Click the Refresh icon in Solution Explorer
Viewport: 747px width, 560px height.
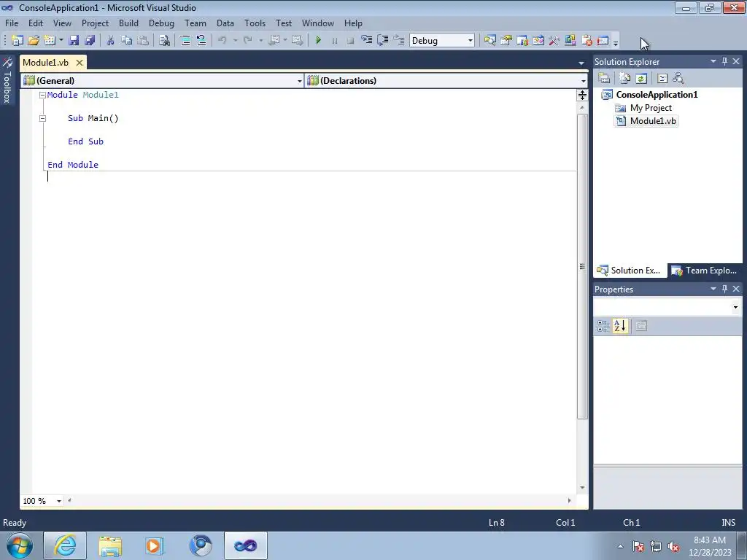coord(641,78)
